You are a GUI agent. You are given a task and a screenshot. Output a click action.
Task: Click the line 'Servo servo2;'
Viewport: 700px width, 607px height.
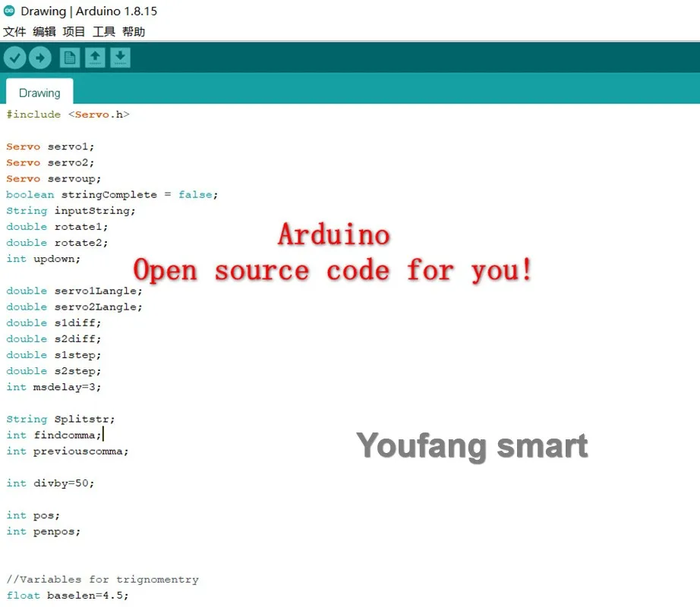50,163
